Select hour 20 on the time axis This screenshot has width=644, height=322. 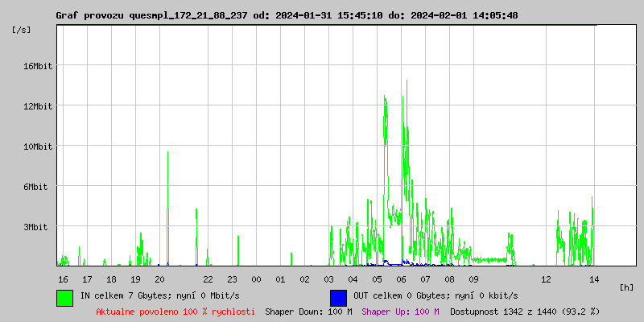tap(160, 279)
